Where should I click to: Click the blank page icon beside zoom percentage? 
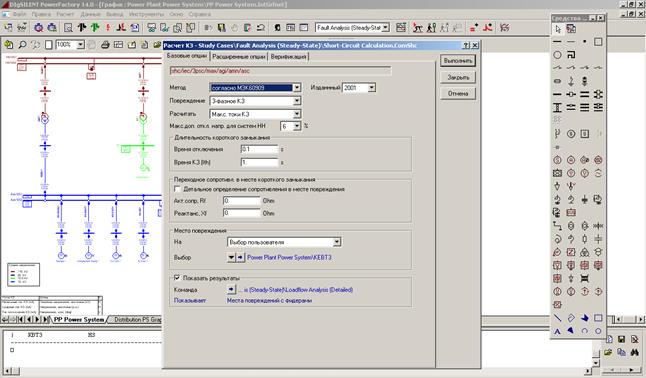point(49,45)
